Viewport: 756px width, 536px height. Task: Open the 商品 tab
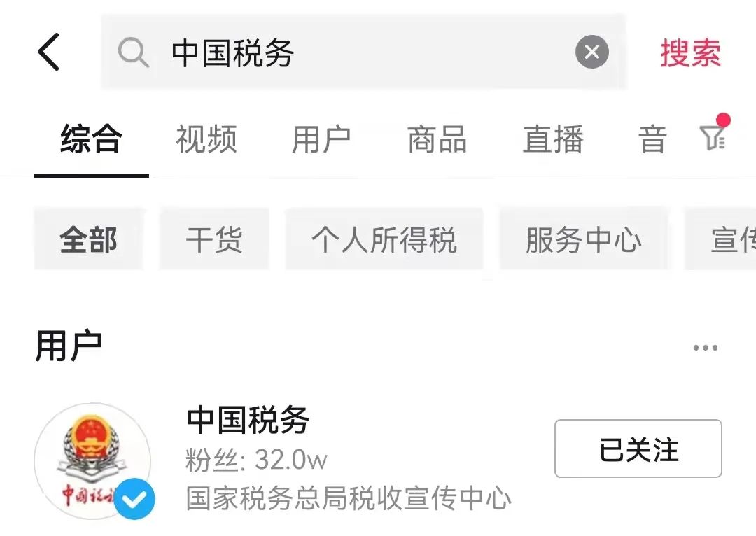(437, 139)
